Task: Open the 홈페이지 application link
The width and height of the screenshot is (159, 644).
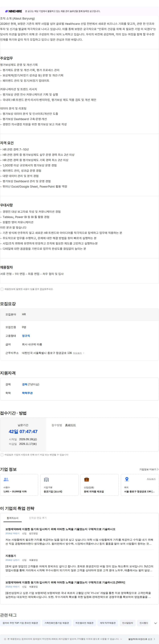Action: click(x=70, y=425)
